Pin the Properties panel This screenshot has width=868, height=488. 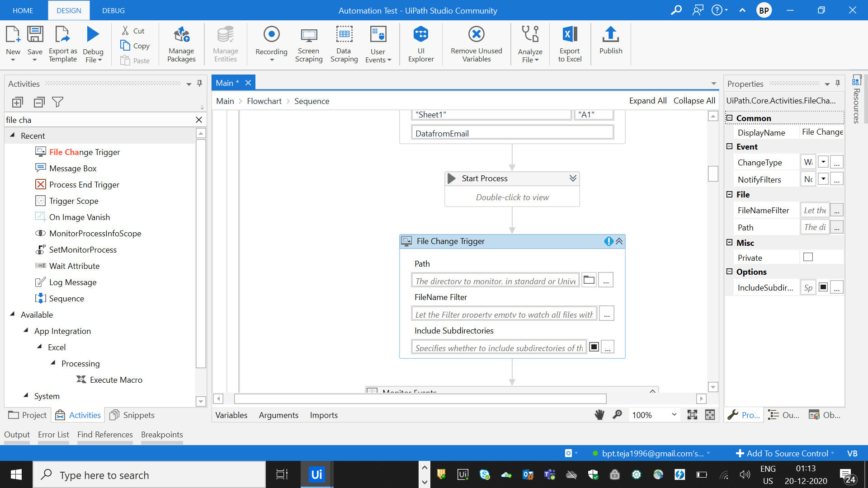838,84
